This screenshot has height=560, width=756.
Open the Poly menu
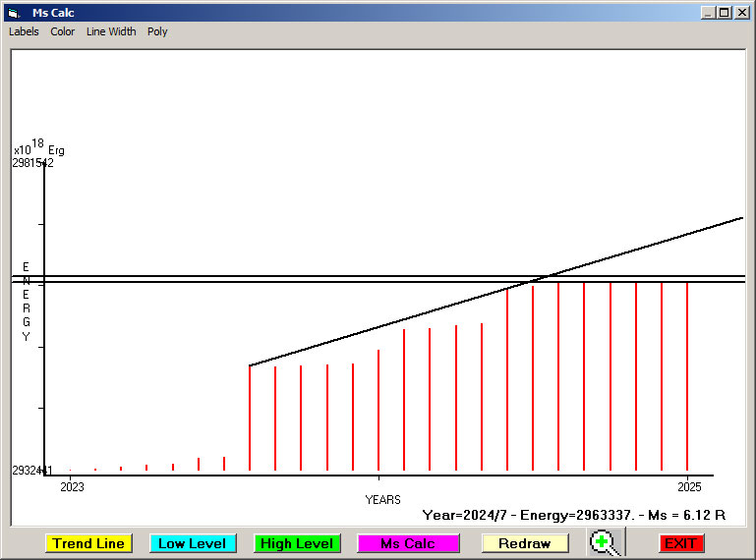157,31
